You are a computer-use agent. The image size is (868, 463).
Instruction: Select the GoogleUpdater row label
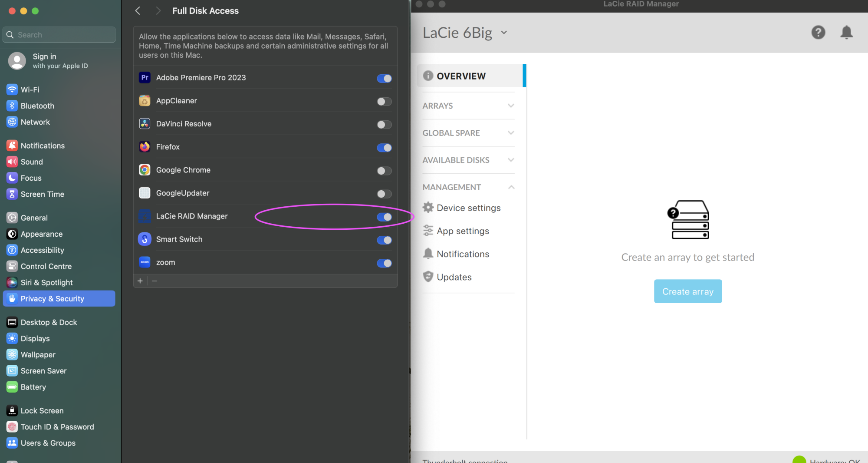point(183,193)
